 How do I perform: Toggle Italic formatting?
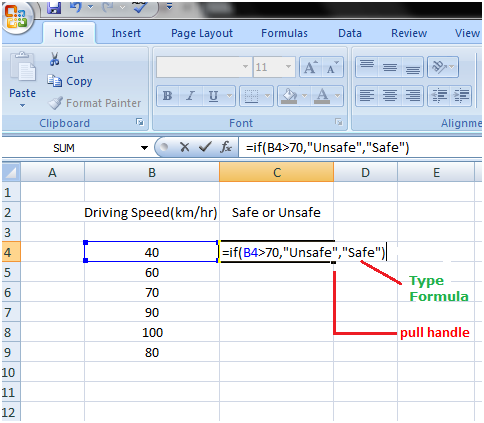[x=190, y=96]
